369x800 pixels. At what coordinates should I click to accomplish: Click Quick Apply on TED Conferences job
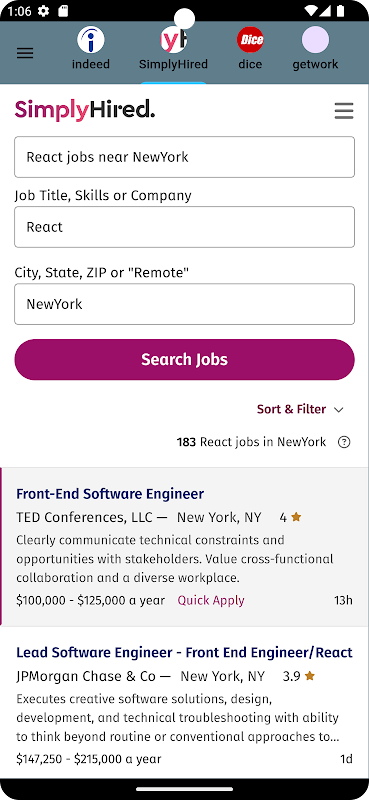click(211, 601)
